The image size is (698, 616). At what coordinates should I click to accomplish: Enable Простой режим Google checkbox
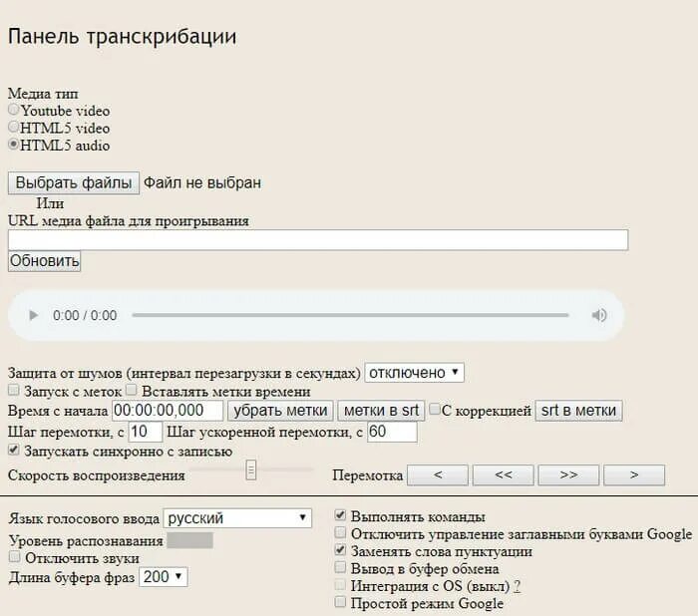(x=340, y=602)
